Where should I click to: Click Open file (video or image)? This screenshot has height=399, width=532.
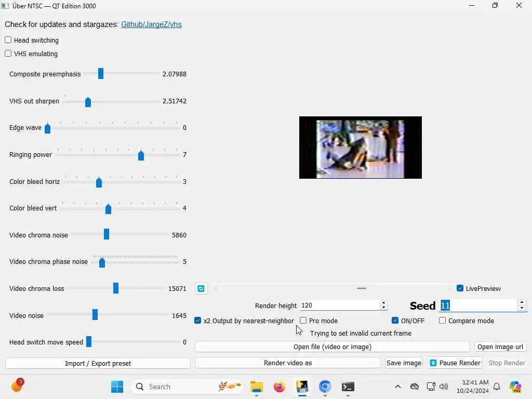click(332, 347)
